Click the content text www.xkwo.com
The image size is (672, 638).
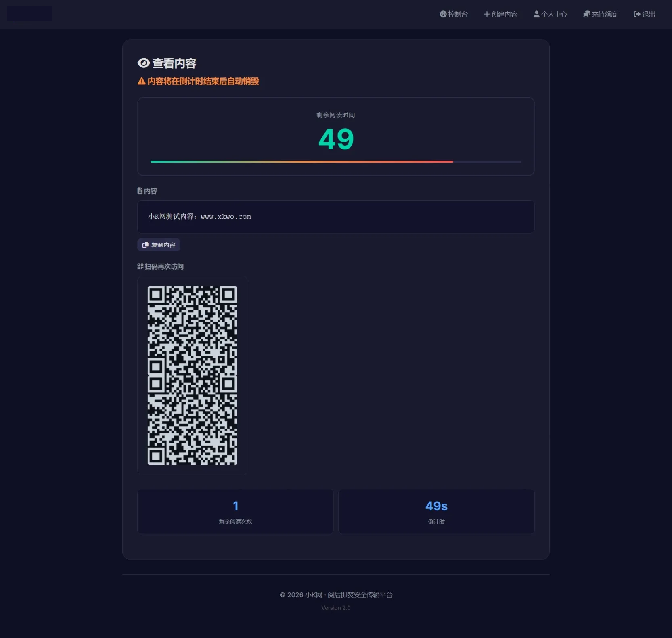tap(226, 217)
